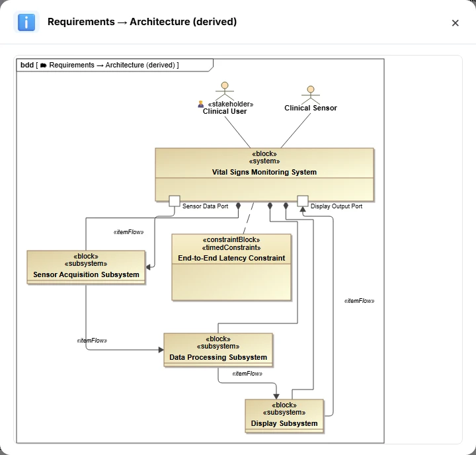Select the Clinical User stakeholder actor figure
This screenshot has height=455, width=476.
225,91
